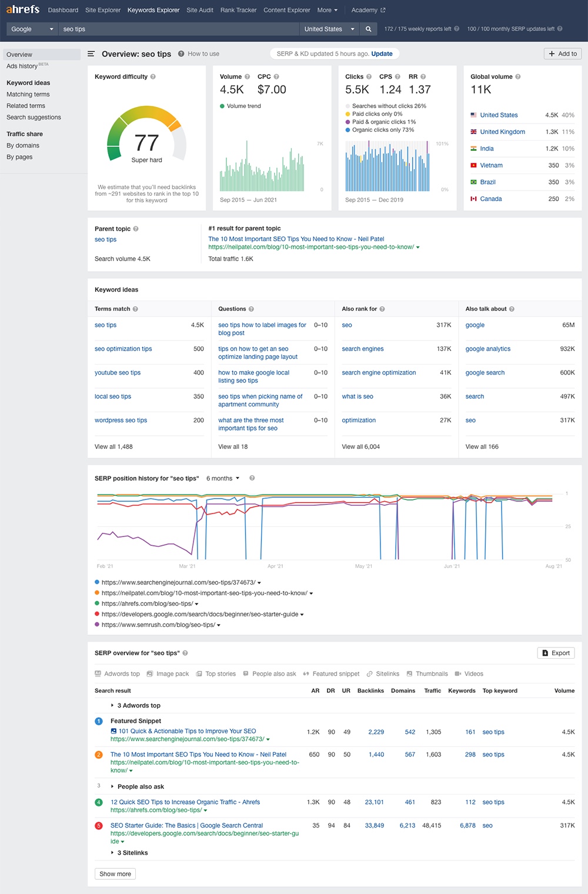Open Rank Tracker
Viewport: 588px width, 894px height.
pos(238,10)
